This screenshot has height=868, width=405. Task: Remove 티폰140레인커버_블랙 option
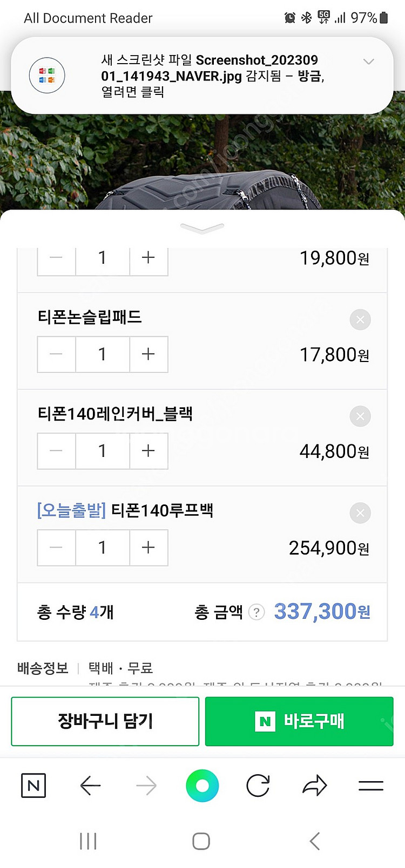pos(360,416)
